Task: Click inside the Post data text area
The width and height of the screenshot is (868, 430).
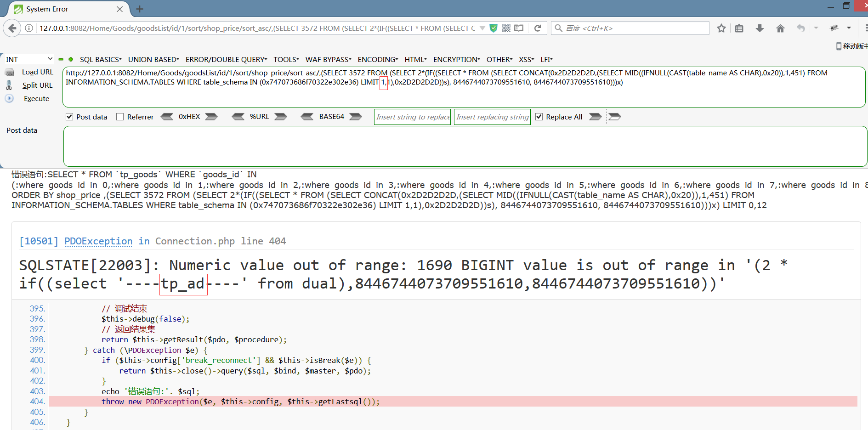Action: click(x=465, y=147)
